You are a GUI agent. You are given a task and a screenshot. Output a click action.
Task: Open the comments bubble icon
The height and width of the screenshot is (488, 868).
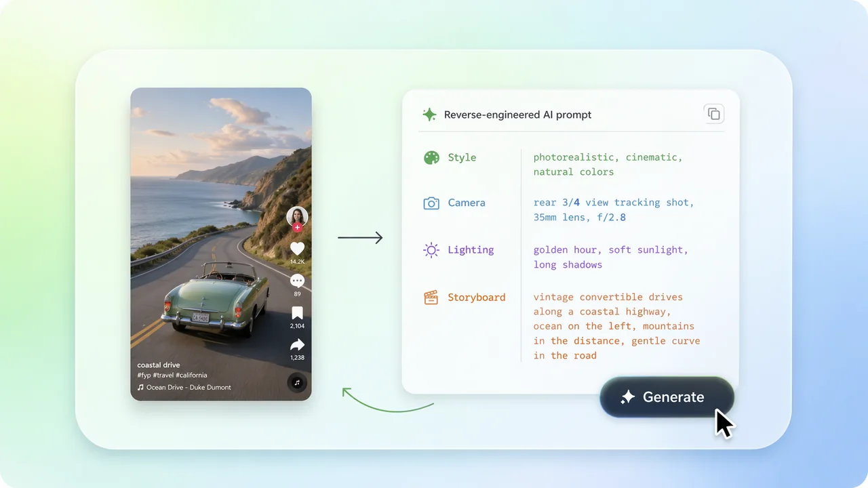click(297, 281)
